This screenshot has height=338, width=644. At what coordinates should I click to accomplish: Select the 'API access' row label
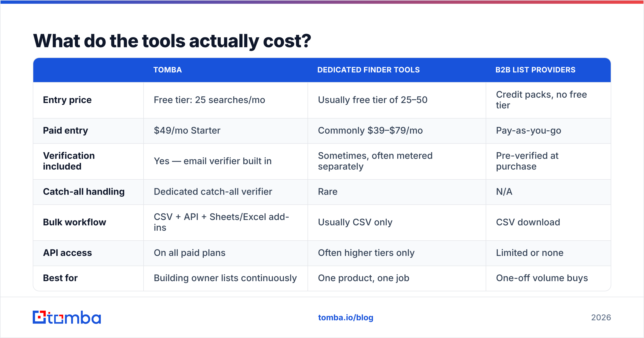[x=68, y=253]
